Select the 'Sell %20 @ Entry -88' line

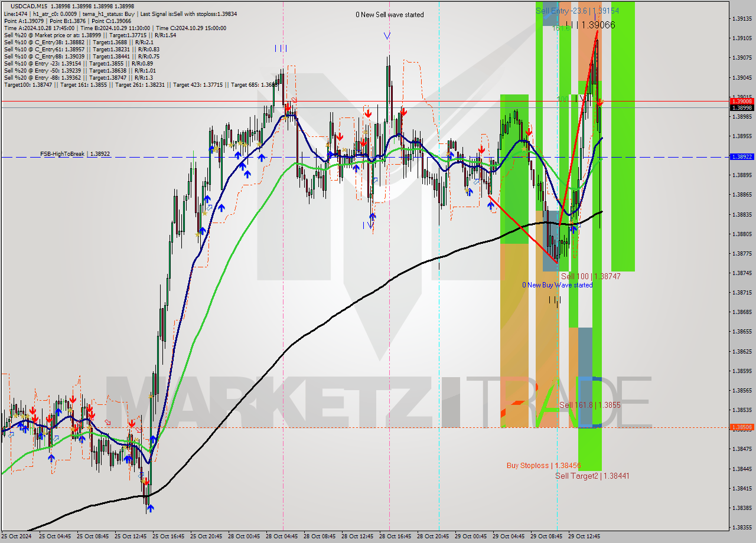point(78,77)
